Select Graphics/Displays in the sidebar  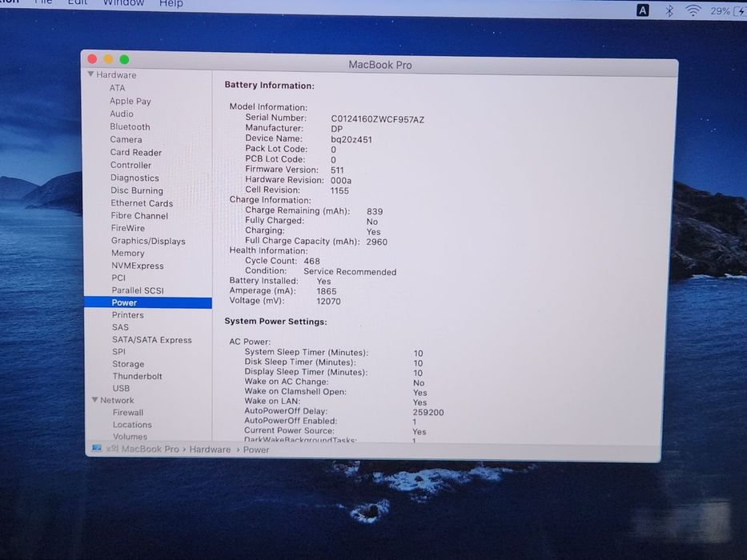coord(148,241)
